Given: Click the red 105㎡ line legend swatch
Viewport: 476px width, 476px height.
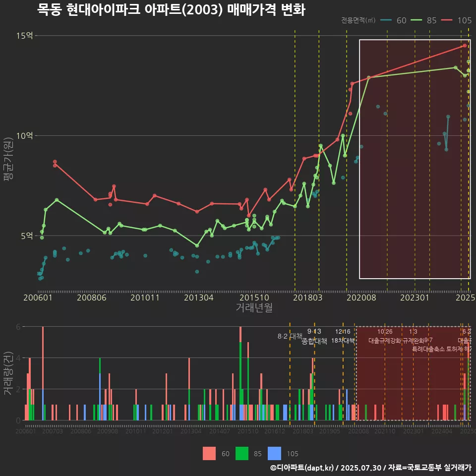Looking at the screenshot, I should (447, 20).
